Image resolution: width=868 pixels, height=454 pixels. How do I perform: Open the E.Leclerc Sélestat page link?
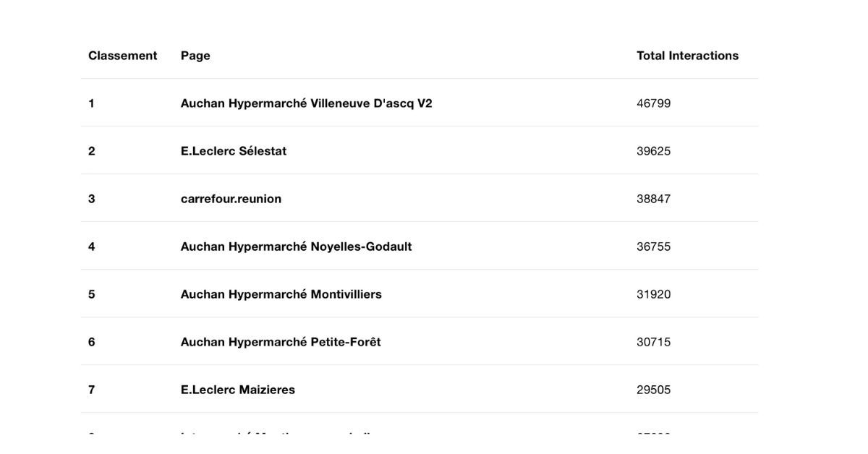[x=234, y=151]
